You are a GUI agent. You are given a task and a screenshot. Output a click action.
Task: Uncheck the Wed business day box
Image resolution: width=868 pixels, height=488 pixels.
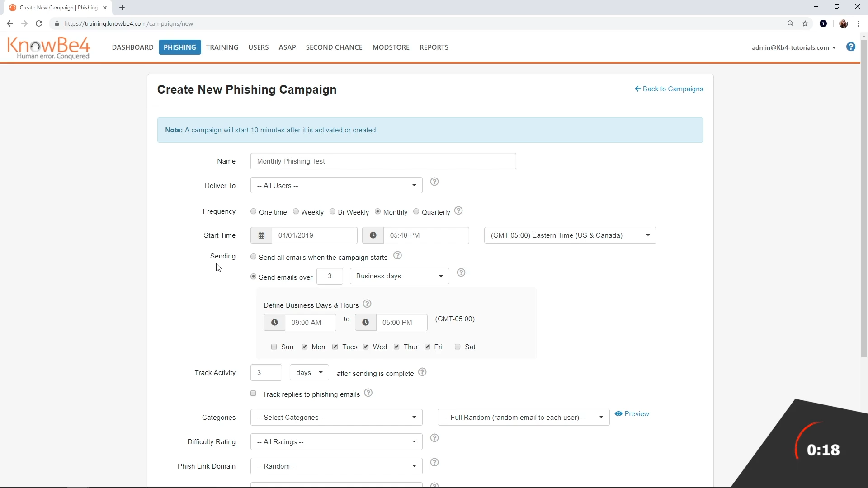[x=366, y=347]
